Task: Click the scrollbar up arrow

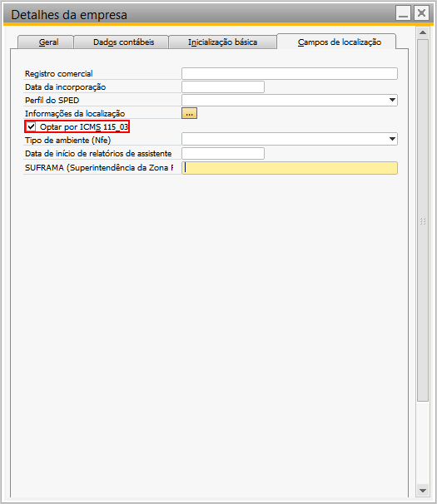Action: (423, 32)
